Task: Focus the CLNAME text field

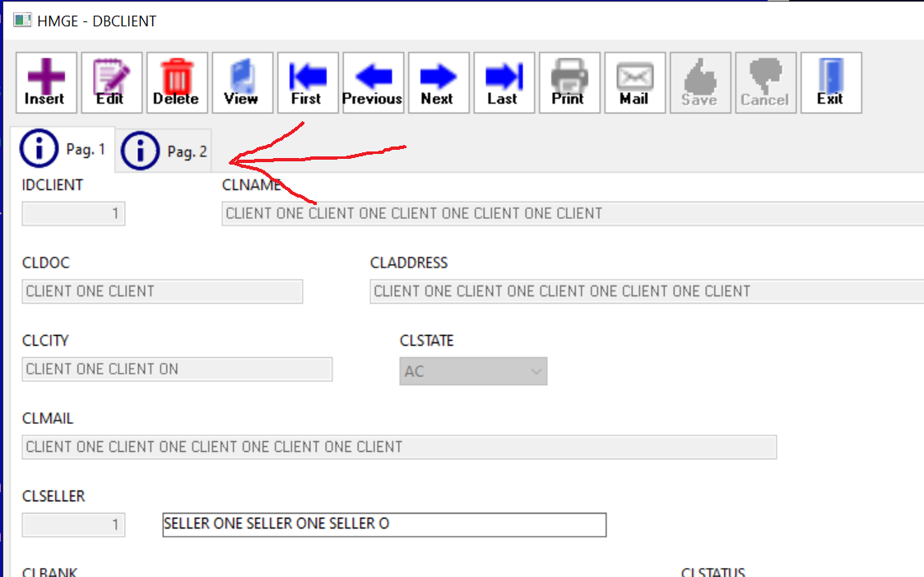Action: click(573, 213)
